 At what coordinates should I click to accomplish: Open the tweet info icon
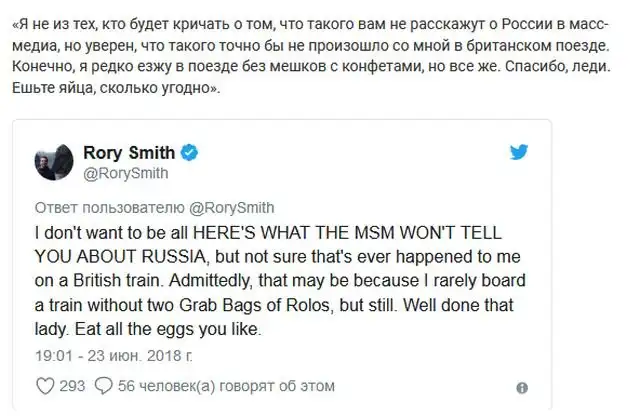pos(521,386)
